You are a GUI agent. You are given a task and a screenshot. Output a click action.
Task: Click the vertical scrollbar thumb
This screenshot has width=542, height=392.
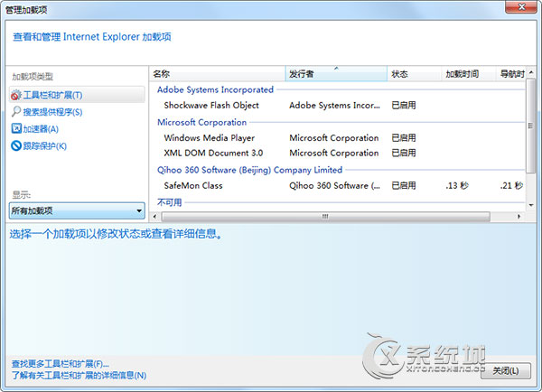tap(530, 126)
